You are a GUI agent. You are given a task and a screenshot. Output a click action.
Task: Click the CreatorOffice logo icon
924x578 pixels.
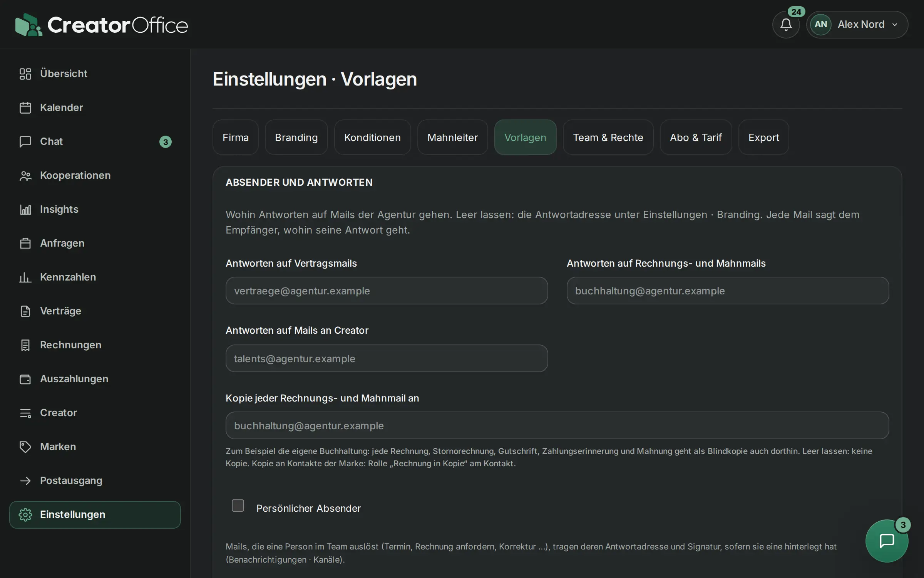28,25
